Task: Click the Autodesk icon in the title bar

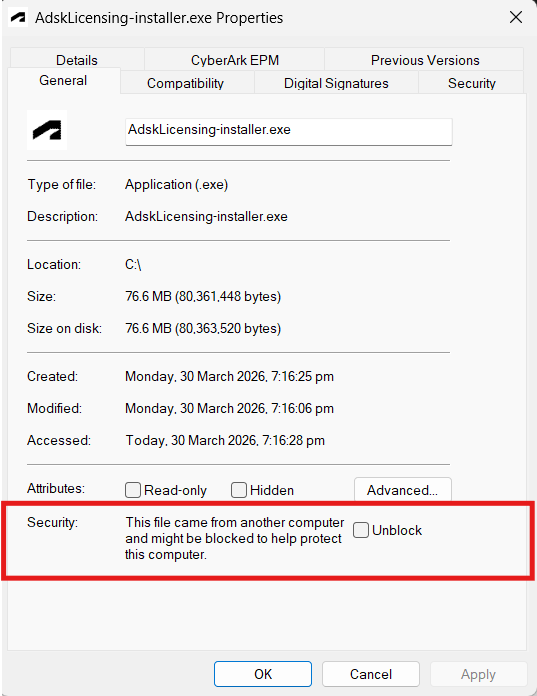Action: point(18,17)
